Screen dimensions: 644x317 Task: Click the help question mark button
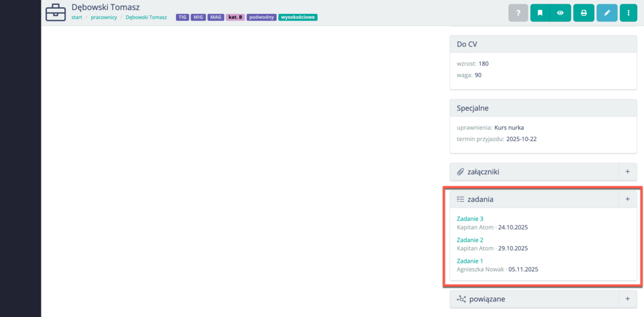[x=518, y=13]
